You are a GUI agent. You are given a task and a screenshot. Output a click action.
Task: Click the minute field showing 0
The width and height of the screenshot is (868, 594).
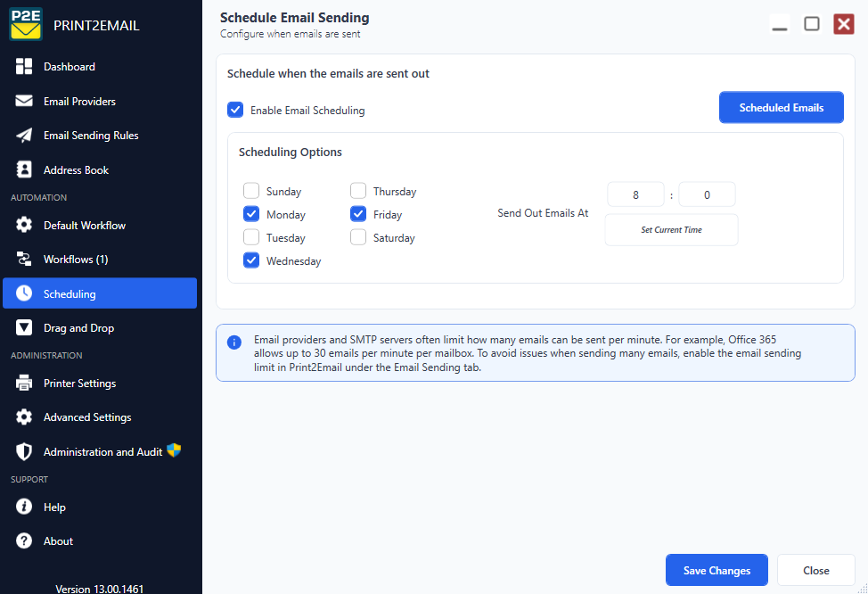tap(707, 194)
